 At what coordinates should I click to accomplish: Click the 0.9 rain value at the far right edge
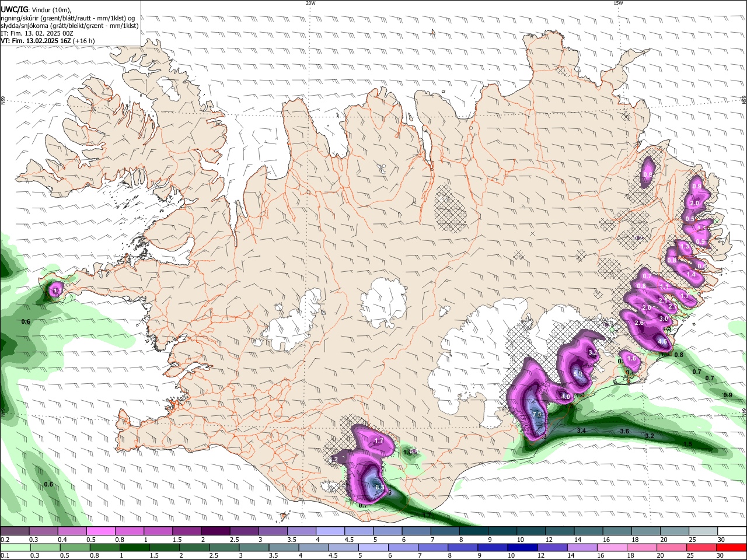(728, 395)
